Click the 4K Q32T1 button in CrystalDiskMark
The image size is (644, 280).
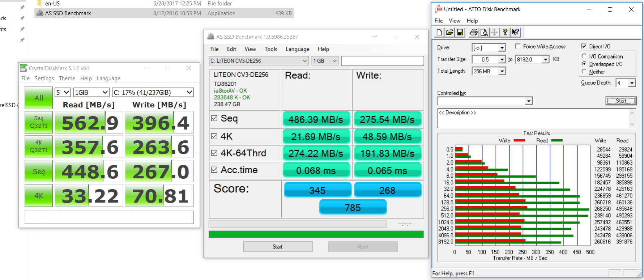tap(39, 147)
